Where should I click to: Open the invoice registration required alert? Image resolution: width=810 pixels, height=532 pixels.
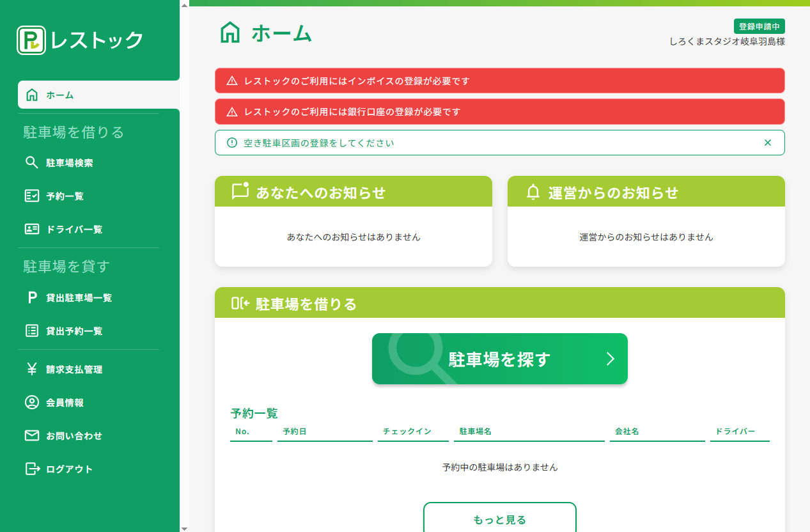pos(499,81)
